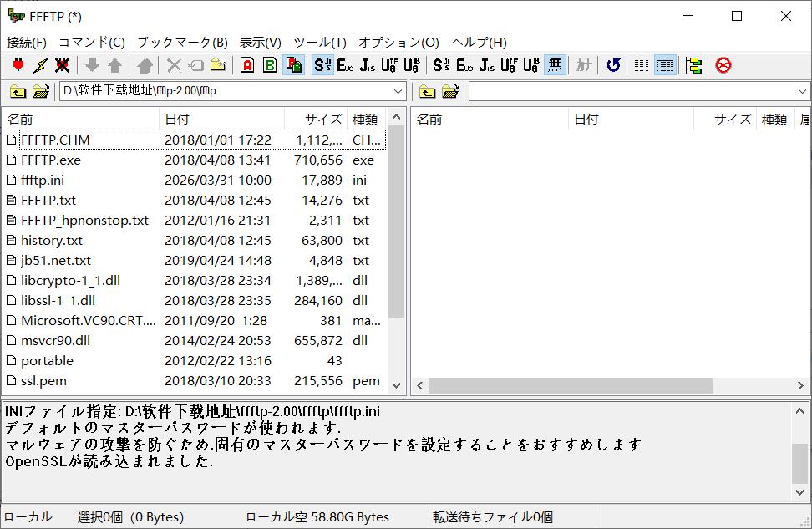The width and height of the screenshot is (812, 529).
Task: Select highlighted Shift_JIS button in first encoding group
Action: [322, 65]
